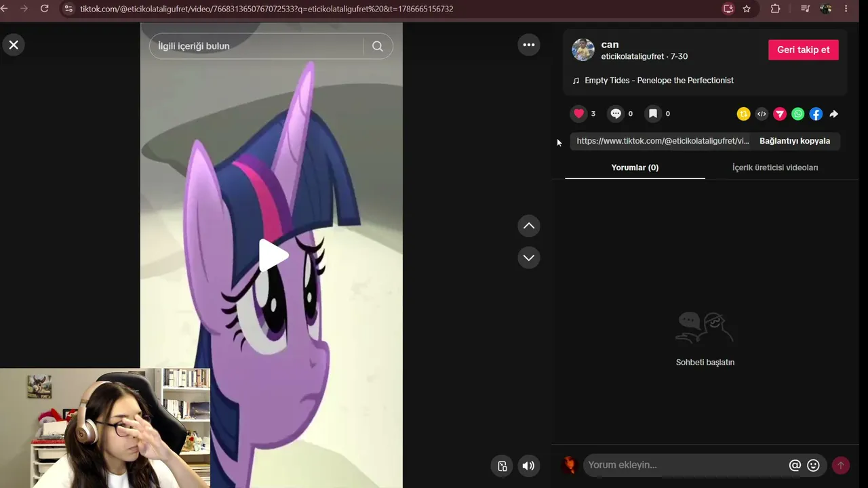Viewport: 868px width, 488px height.
Task: Click the commenter avatar beside the comment field
Action: 570,465
